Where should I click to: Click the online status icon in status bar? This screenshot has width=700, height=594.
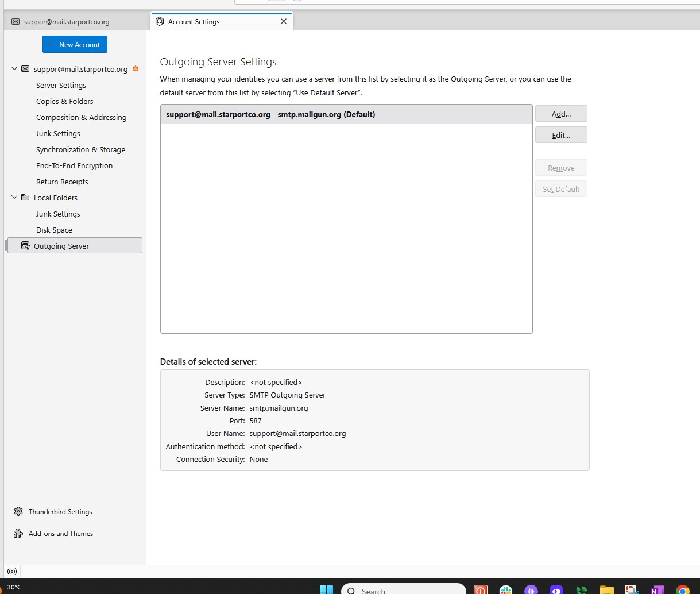point(12,571)
